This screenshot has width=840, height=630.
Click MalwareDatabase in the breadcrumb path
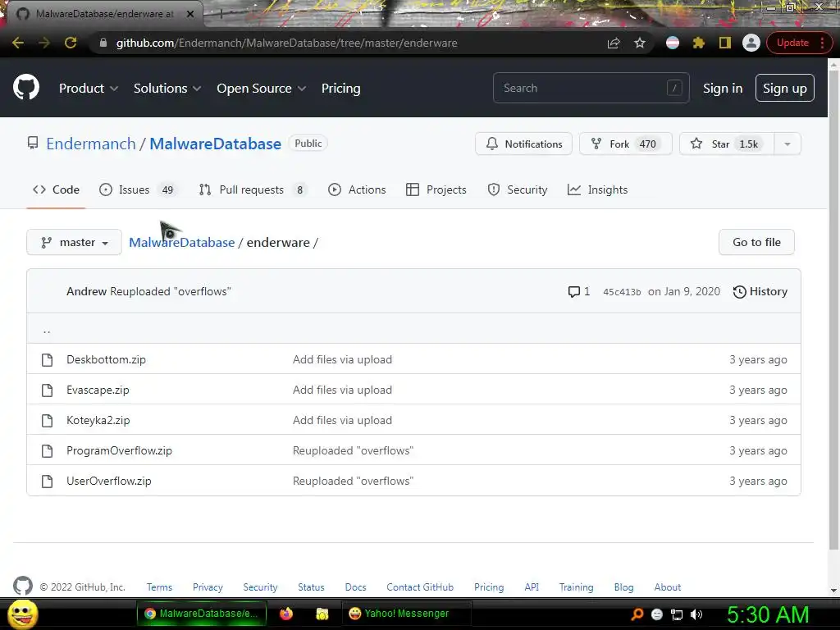click(181, 243)
